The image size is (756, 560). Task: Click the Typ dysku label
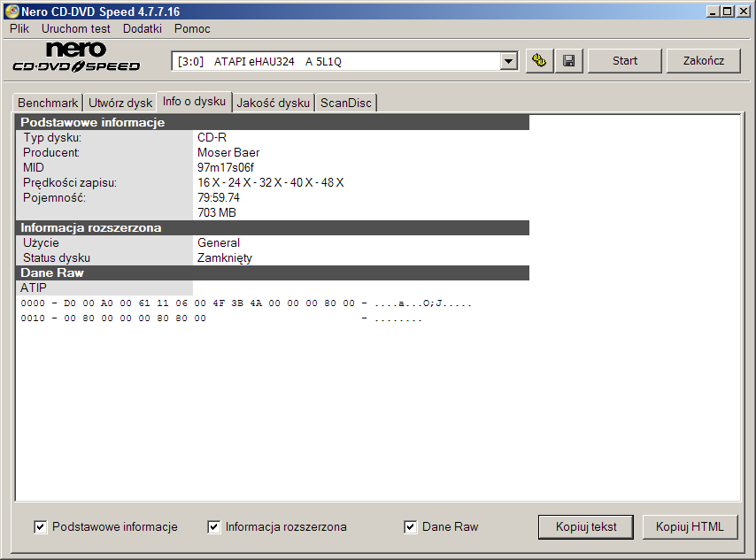(52, 137)
